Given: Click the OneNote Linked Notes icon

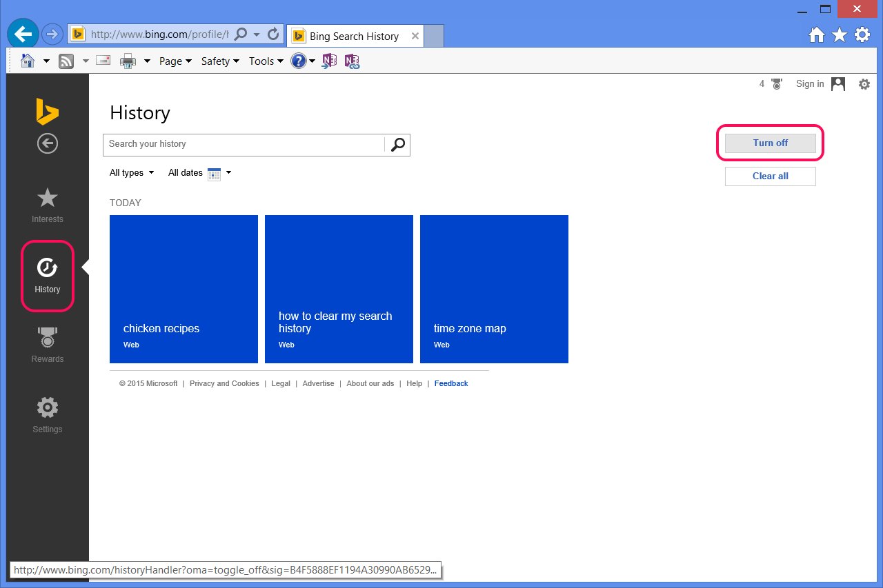Looking at the screenshot, I should click(353, 61).
